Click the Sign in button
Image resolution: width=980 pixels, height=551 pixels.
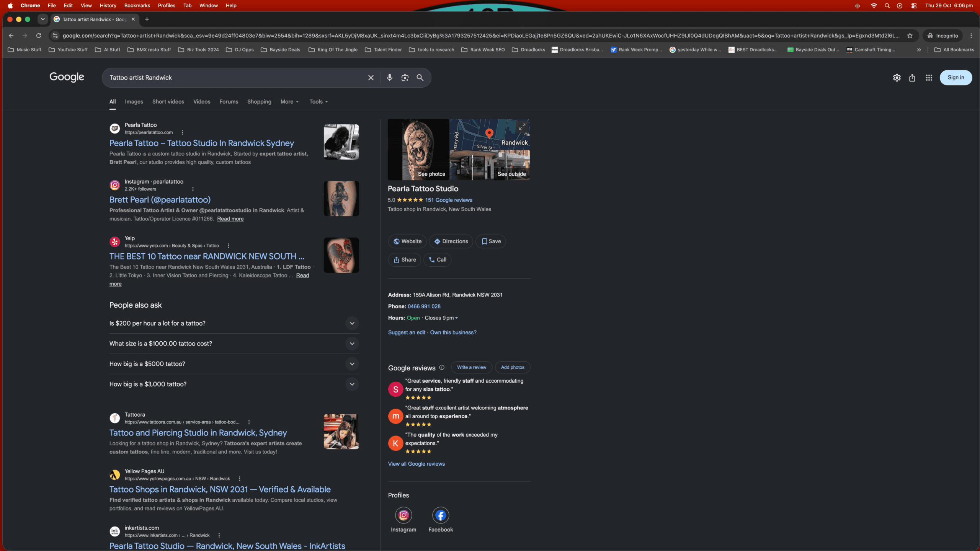click(x=956, y=78)
